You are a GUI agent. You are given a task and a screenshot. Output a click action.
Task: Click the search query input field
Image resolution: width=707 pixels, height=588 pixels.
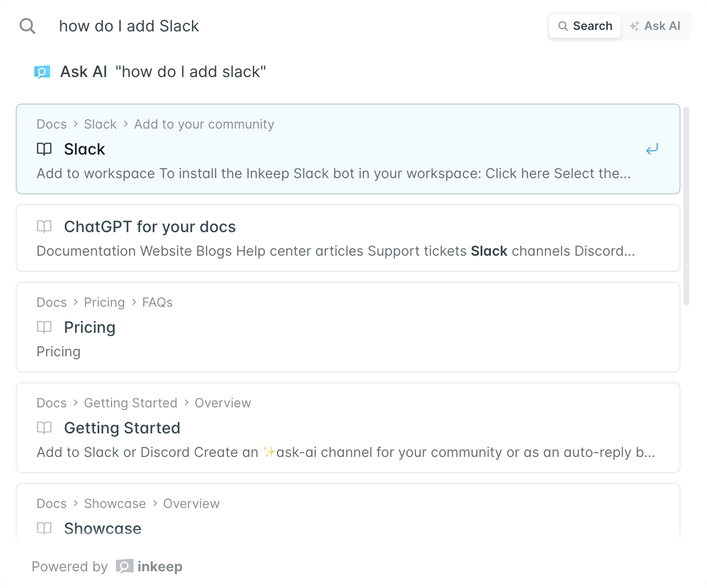pos(295,26)
